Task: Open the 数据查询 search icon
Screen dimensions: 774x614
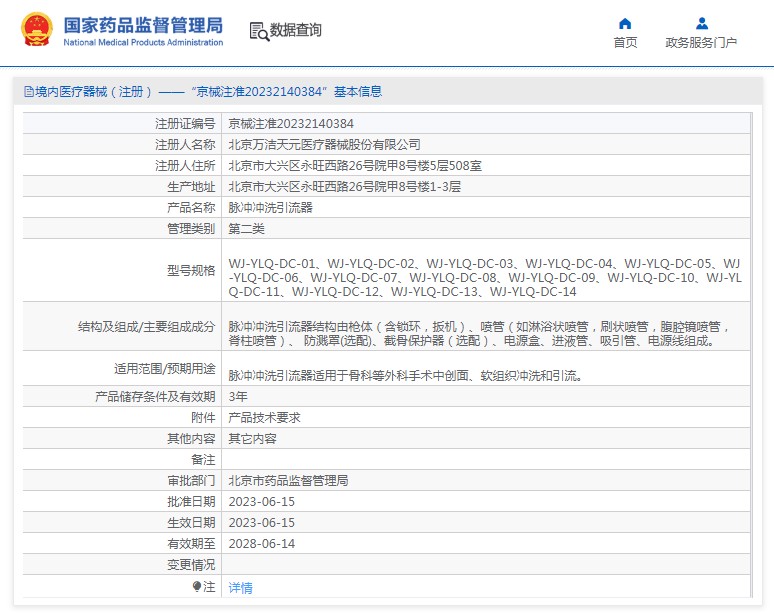Action: click(259, 32)
